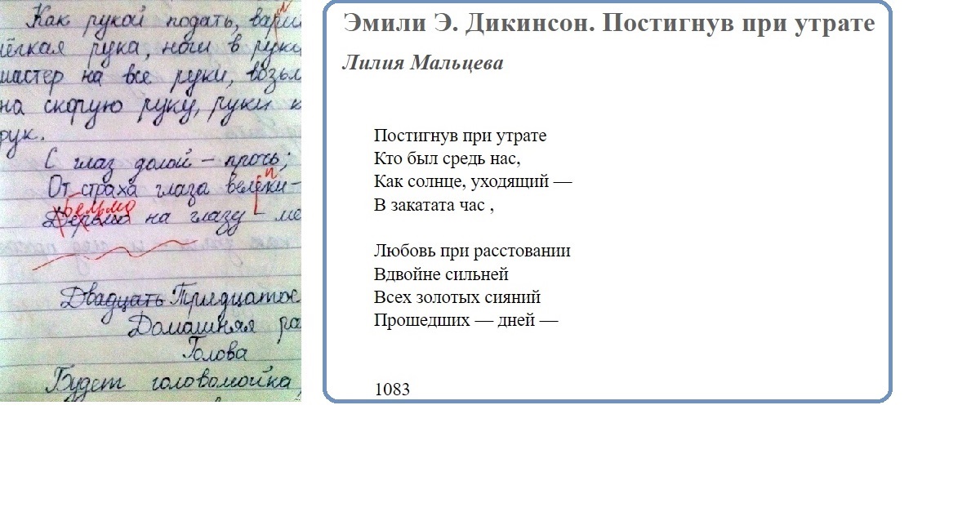This screenshot has width=980, height=530.
Task: Click the line "В закатата час ,"
Action: click(x=434, y=205)
